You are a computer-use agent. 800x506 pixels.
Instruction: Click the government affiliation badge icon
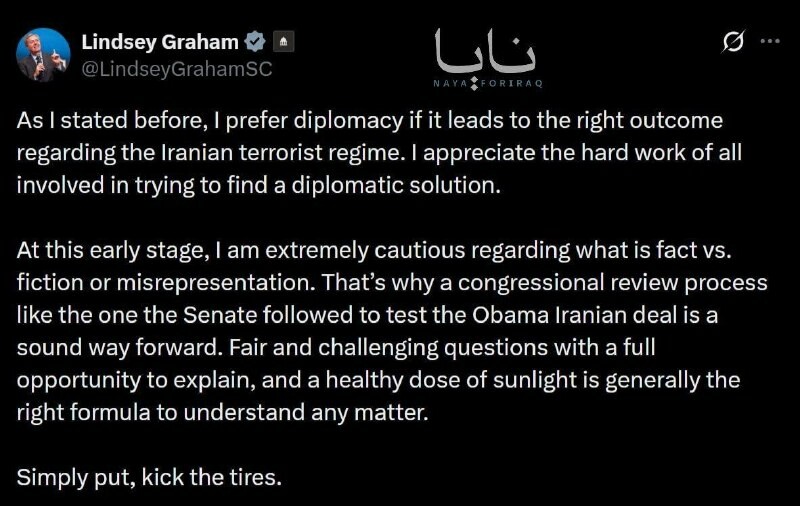(x=283, y=42)
